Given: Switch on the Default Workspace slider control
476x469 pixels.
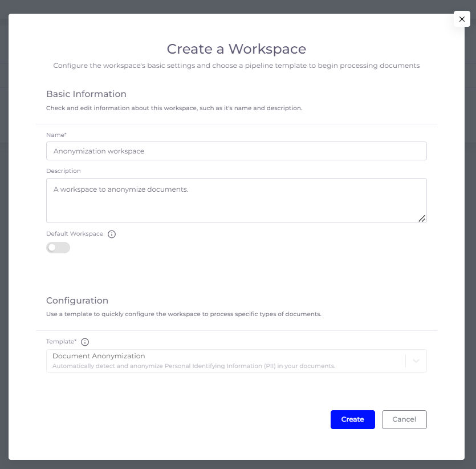Looking at the screenshot, I should (x=58, y=248).
